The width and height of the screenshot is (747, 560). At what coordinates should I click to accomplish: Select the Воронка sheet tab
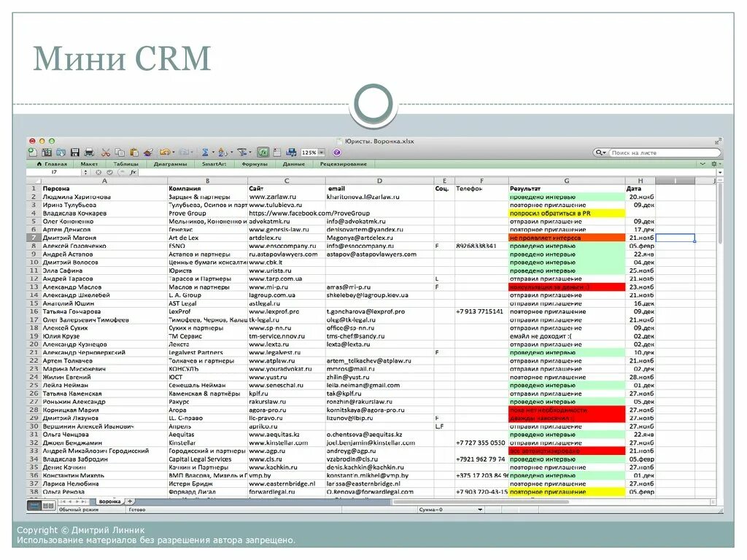pos(109,502)
